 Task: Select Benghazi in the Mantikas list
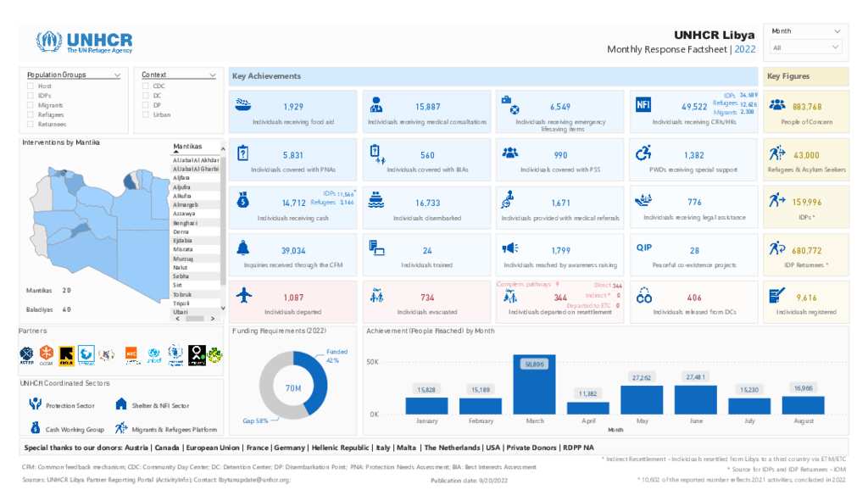click(186, 222)
